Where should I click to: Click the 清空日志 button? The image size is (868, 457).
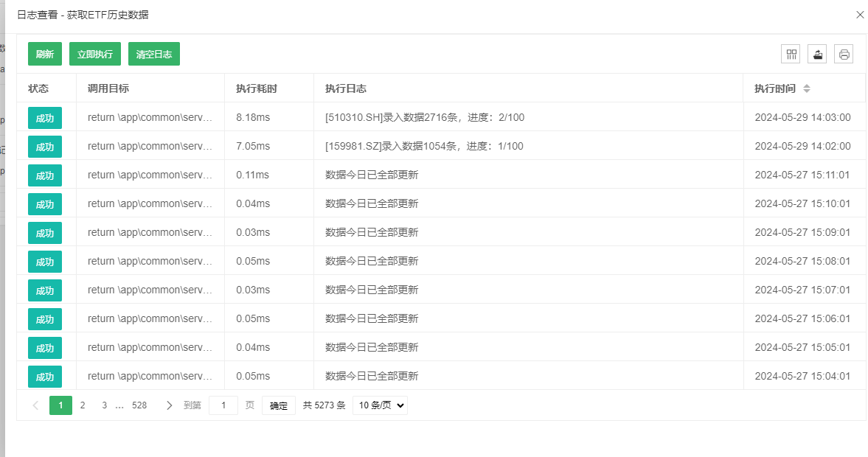click(x=154, y=55)
